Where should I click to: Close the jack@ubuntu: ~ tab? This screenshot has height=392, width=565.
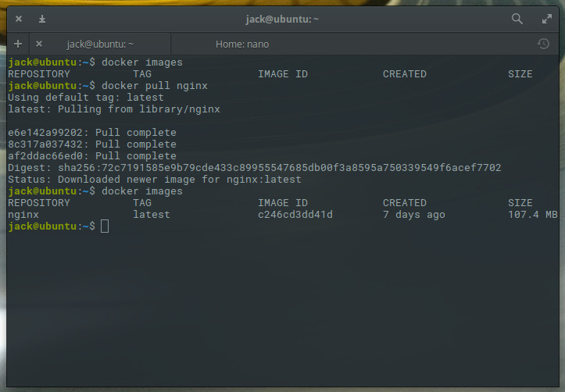[39, 44]
